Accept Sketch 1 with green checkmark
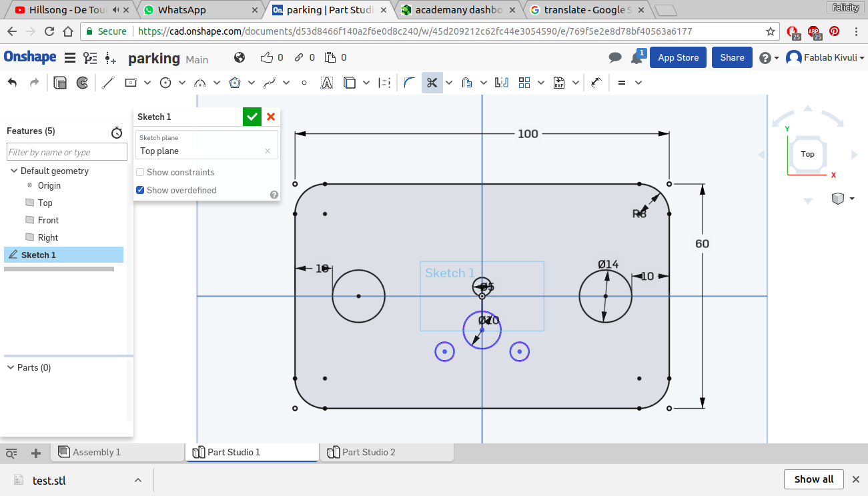The width and height of the screenshot is (868, 496). point(252,117)
